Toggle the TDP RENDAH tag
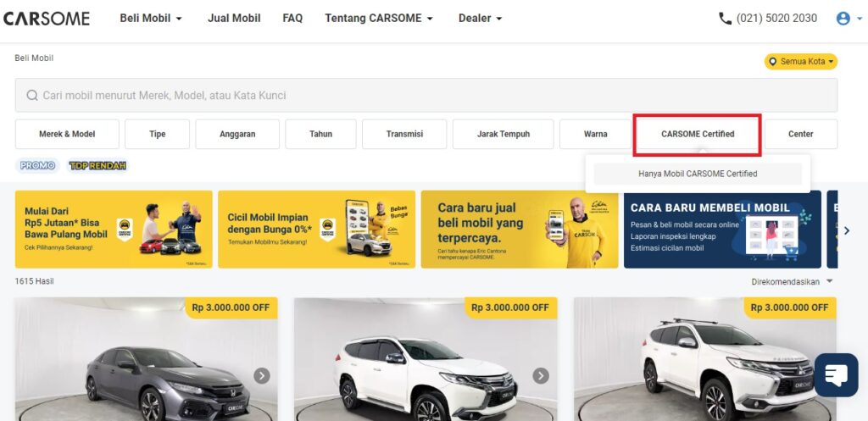The height and width of the screenshot is (421, 868). [98, 165]
